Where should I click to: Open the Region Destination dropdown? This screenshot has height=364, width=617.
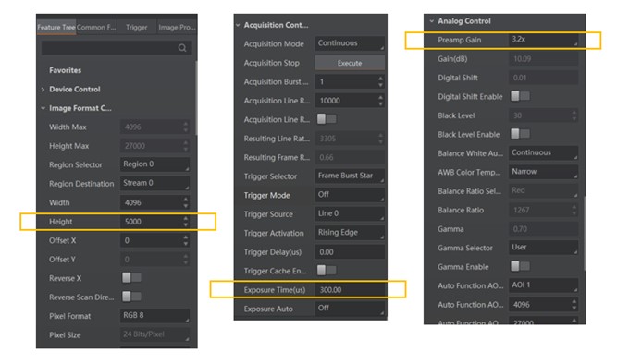click(154, 183)
